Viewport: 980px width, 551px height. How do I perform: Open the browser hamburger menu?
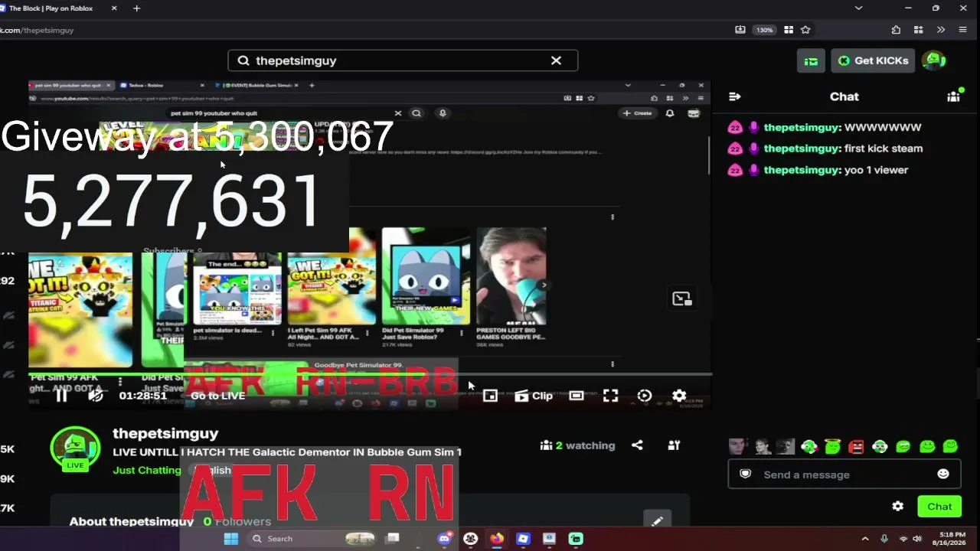(x=962, y=30)
